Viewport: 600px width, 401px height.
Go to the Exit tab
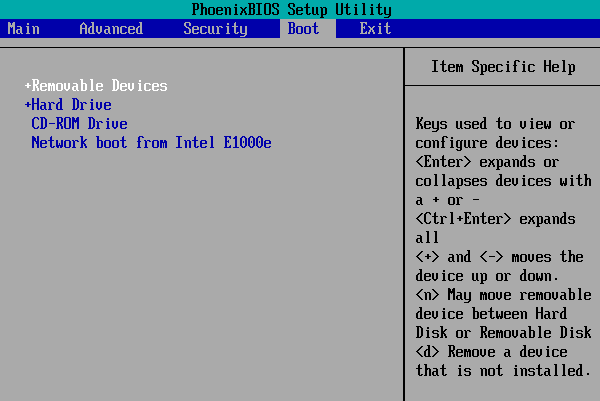pos(375,29)
